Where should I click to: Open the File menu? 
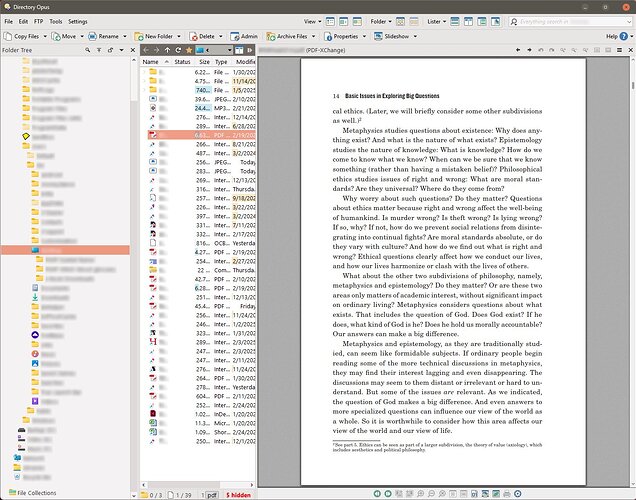(9, 21)
